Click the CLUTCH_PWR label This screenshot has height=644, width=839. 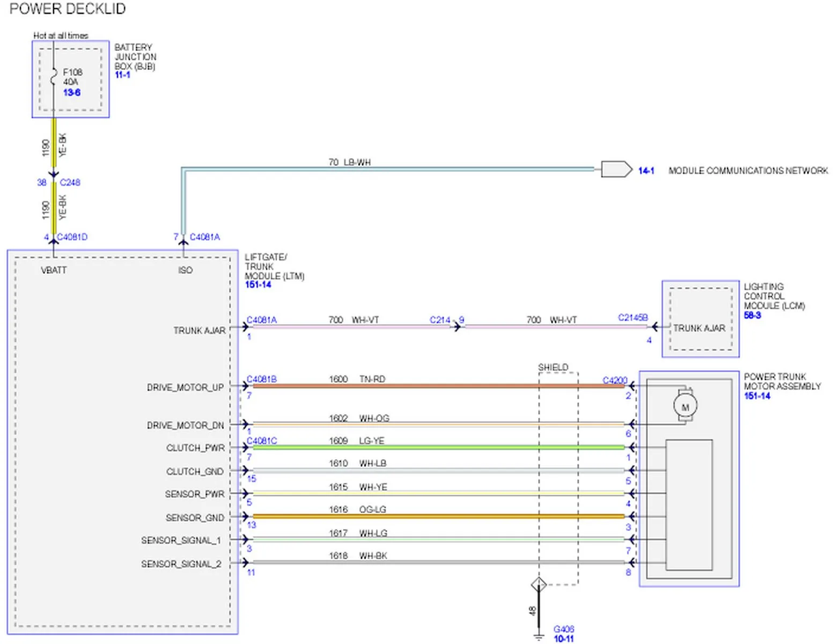[195, 448]
